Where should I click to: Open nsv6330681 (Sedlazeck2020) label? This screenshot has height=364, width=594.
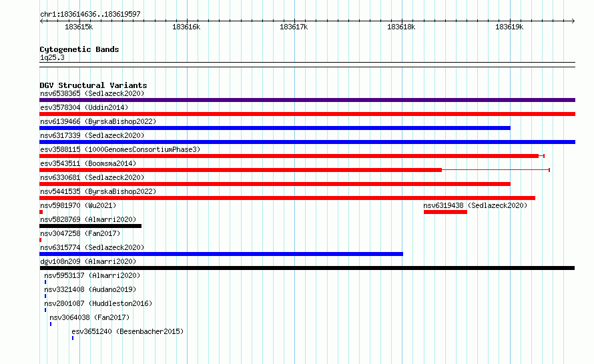click(x=92, y=177)
